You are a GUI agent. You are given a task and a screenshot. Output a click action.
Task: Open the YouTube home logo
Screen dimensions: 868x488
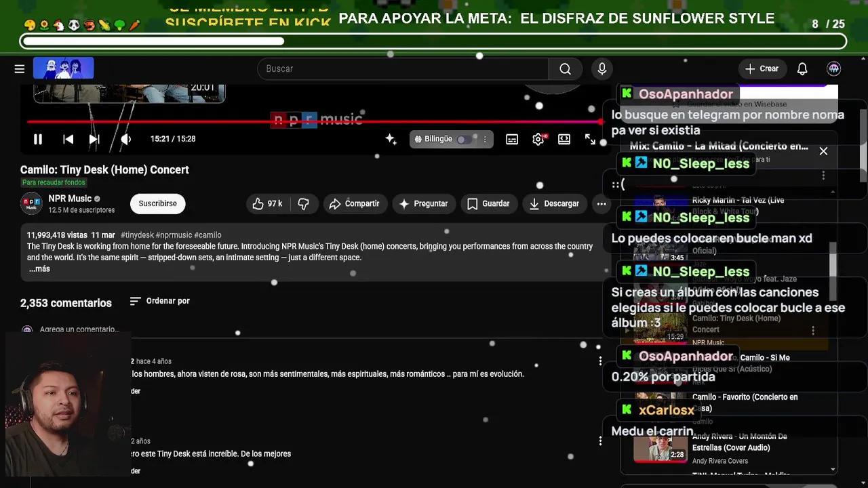coord(63,68)
